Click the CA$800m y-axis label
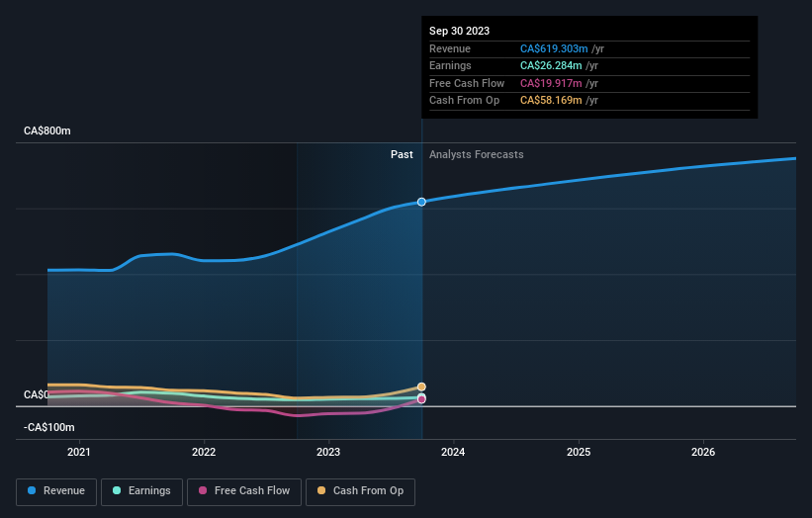The image size is (812, 518). [47, 130]
